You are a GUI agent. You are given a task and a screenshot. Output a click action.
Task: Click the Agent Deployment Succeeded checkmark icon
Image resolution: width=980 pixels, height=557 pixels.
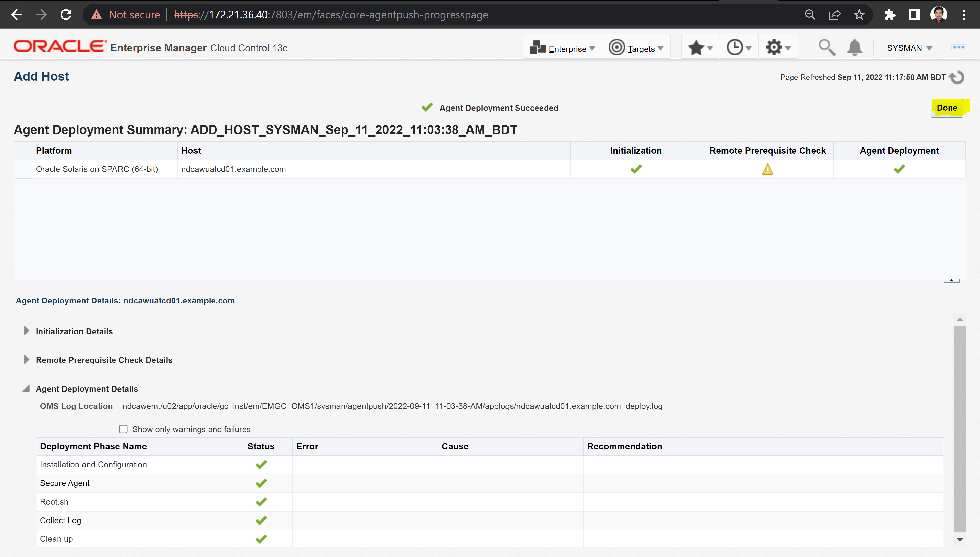coord(427,108)
